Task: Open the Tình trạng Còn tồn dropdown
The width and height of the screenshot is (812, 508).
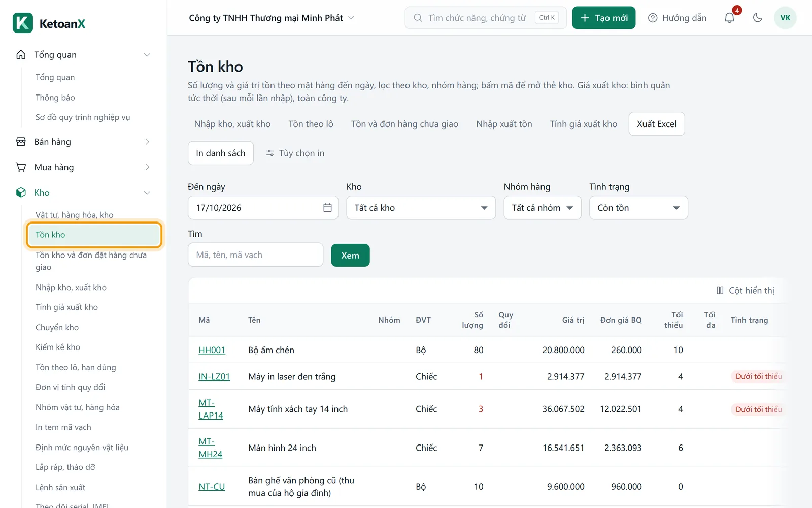Action: coord(638,208)
